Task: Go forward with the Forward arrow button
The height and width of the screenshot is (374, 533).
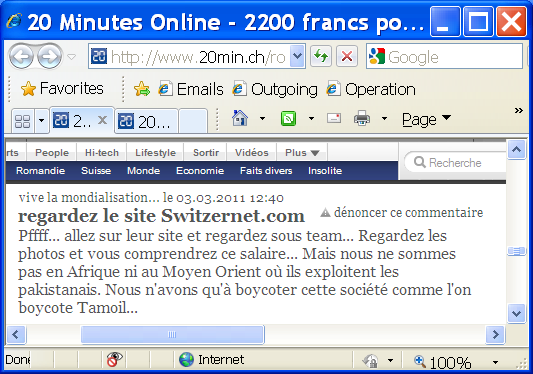Action: coord(50,56)
